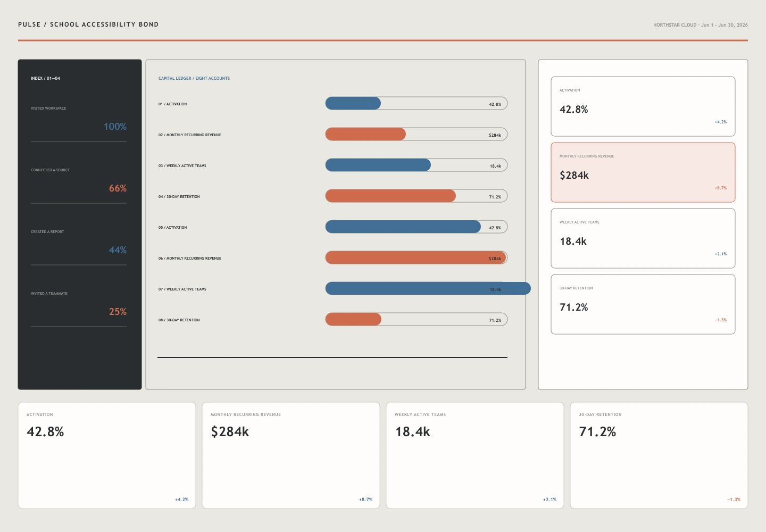Image resolution: width=766 pixels, height=532 pixels.
Task: Click the 04 / 30-Day Retention progress bar
Action: coord(417,196)
